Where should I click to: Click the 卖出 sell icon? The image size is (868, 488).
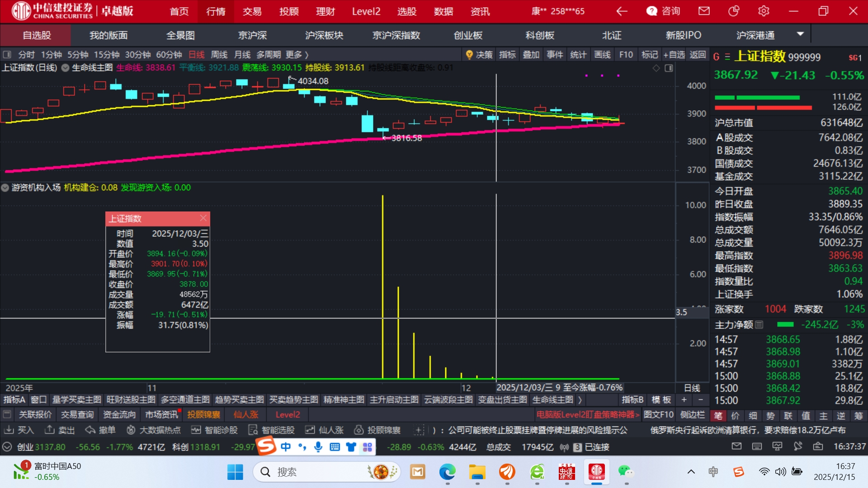(x=50, y=430)
